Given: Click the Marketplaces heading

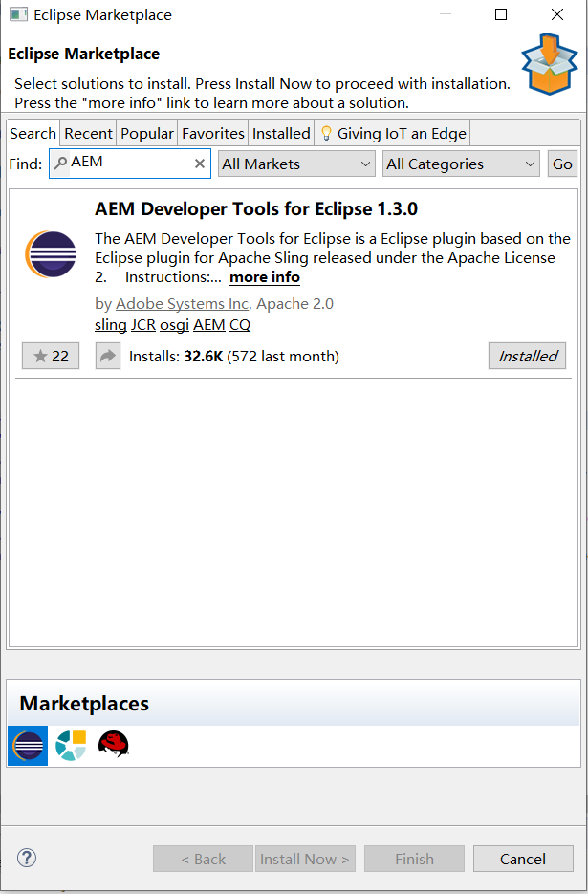Looking at the screenshot, I should (84, 704).
